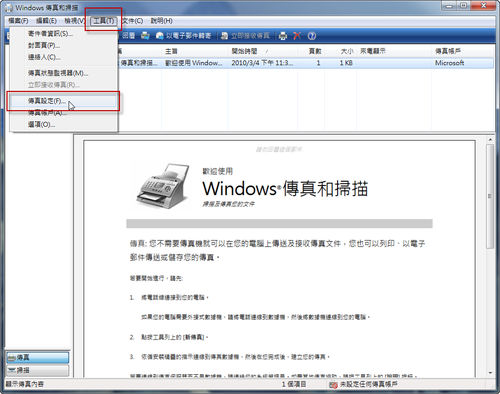Open the 編輯(E) menu
This screenshot has width=500, height=394.
click(x=46, y=21)
